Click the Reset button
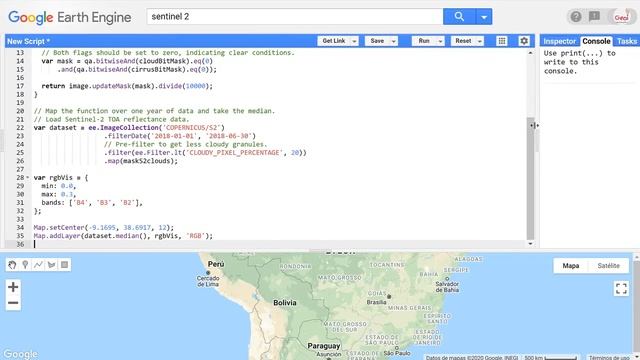Image resolution: width=640 pixels, height=360 pixels. point(463,41)
